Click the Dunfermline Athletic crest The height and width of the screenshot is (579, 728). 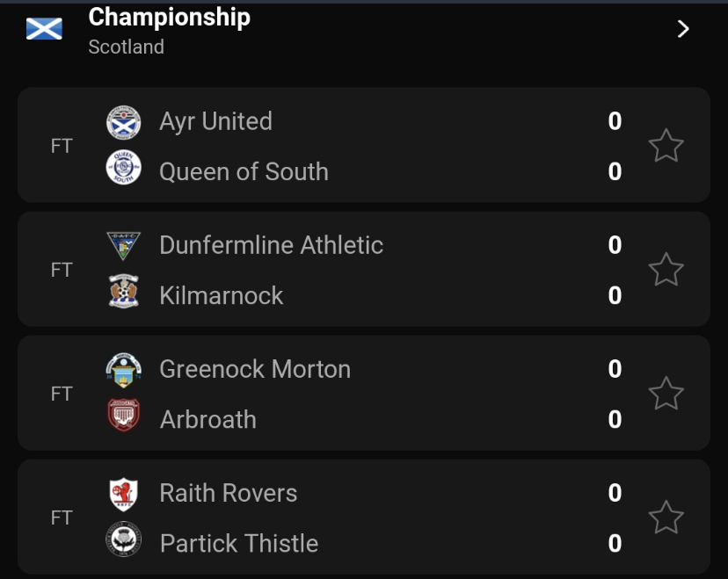pos(124,246)
